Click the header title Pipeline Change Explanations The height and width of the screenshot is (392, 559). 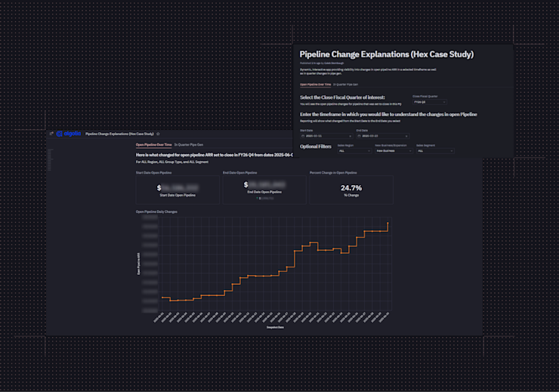click(x=119, y=134)
